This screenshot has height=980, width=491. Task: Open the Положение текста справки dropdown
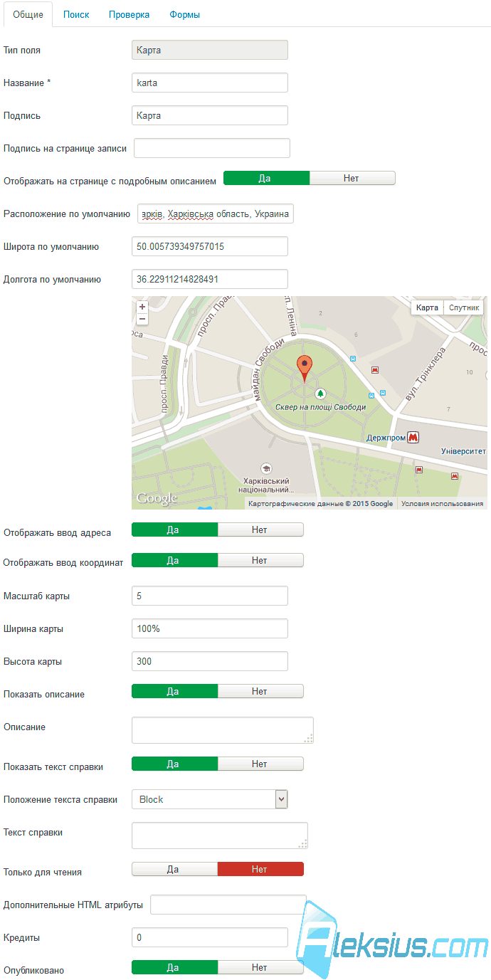pyautogui.click(x=210, y=799)
